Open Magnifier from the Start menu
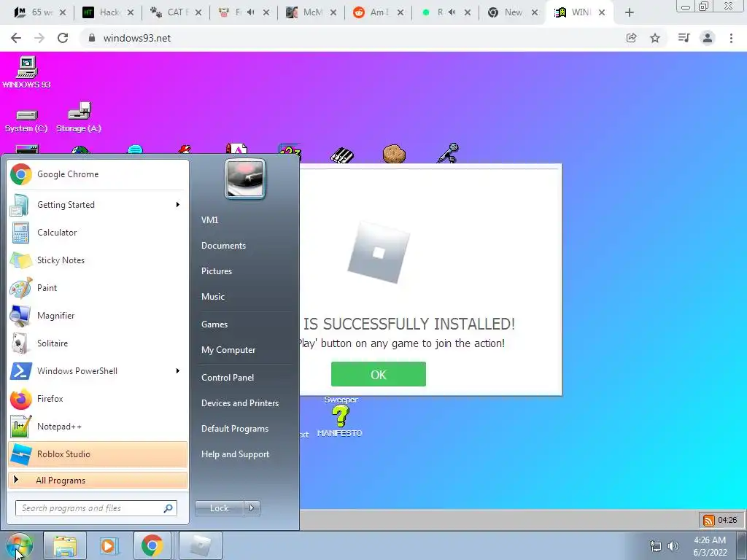This screenshot has height=560, width=747. [x=98, y=315]
